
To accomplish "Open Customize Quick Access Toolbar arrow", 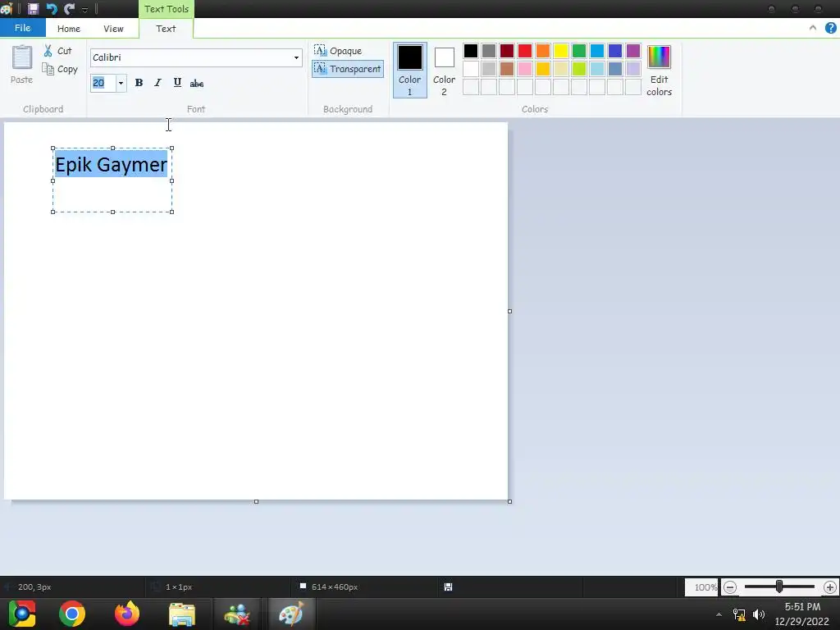I will [x=84, y=10].
